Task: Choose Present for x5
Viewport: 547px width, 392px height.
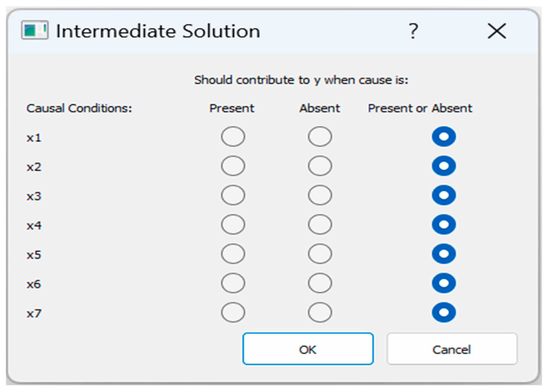Action: tap(233, 254)
